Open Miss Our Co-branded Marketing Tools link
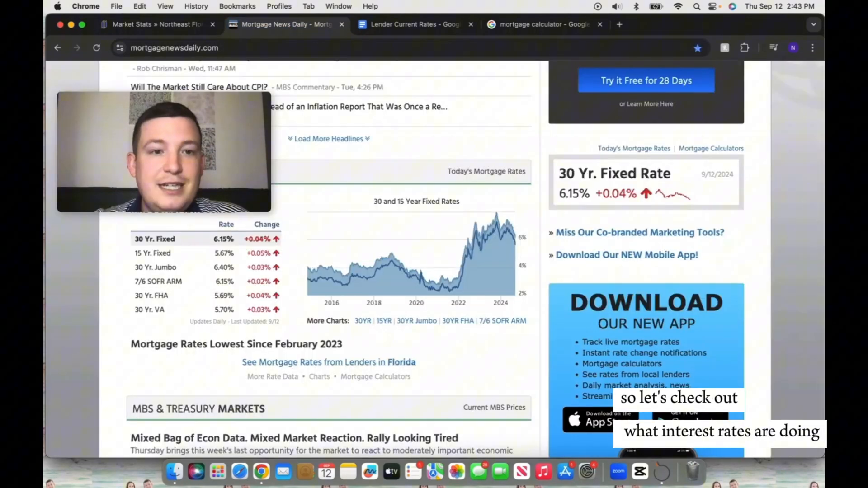Image resolution: width=868 pixels, height=488 pixels. [x=640, y=232]
